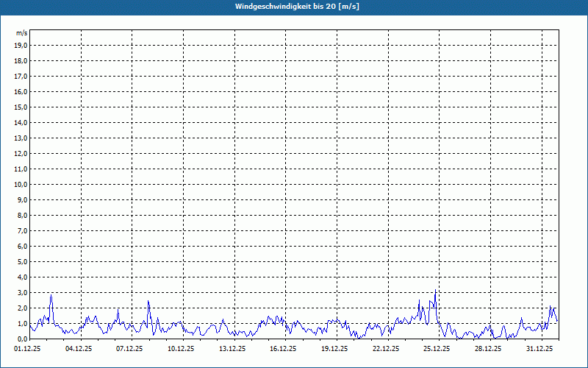Screen dimensions: 588x368
Task: Pick the 10.12.25 date label
Action: 181,349
